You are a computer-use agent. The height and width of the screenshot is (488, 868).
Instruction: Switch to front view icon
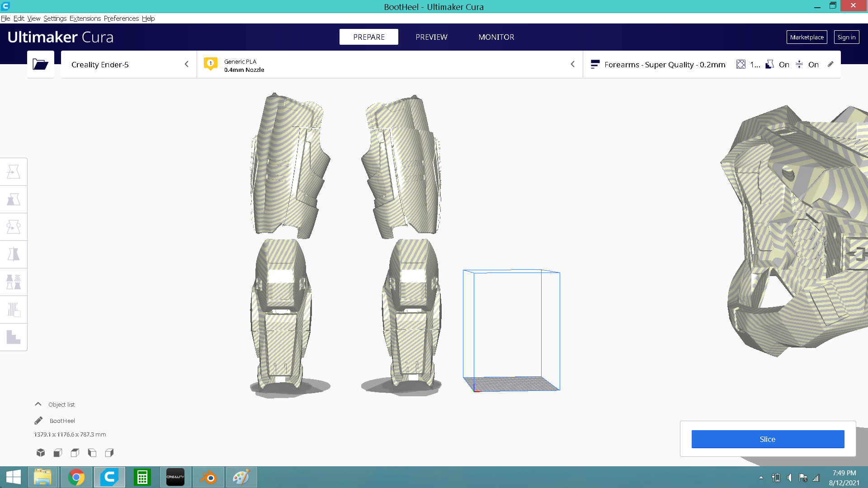[x=58, y=452]
